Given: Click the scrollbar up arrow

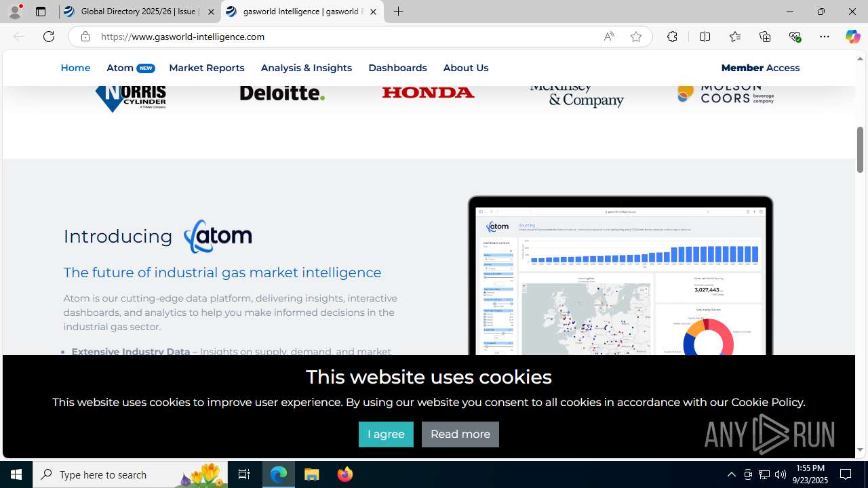Looking at the screenshot, I should pos(860,59).
